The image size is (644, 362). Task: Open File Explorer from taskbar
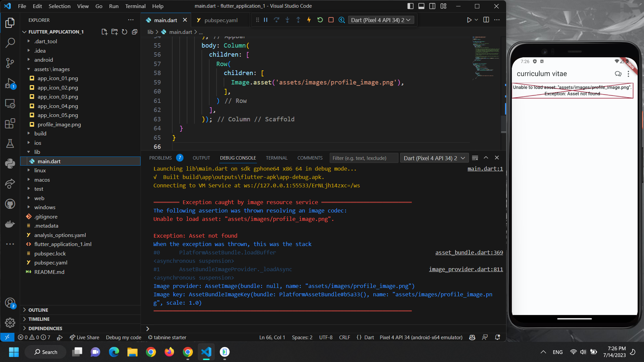coord(132,352)
